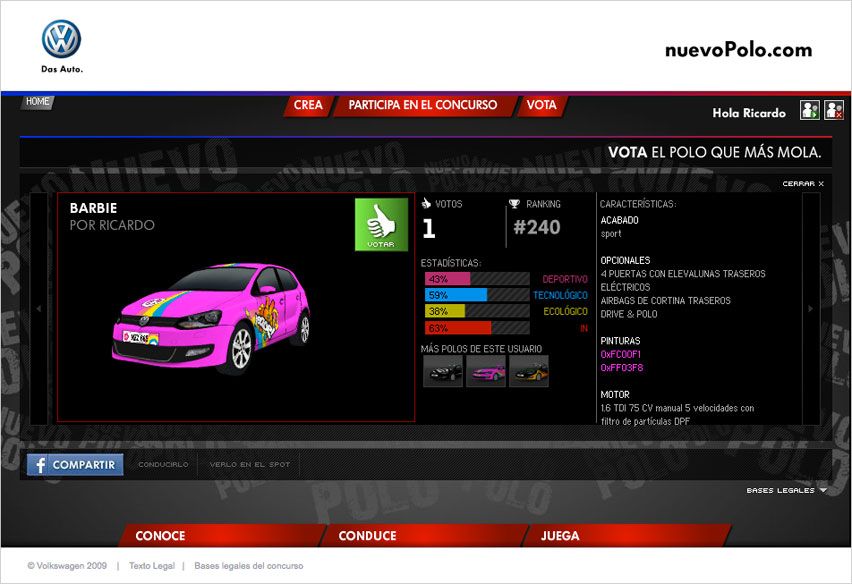Viewport: 852px width, 584px height.
Task: Click the 1.6 TDI 75 CV motor description
Action: [x=677, y=415]
